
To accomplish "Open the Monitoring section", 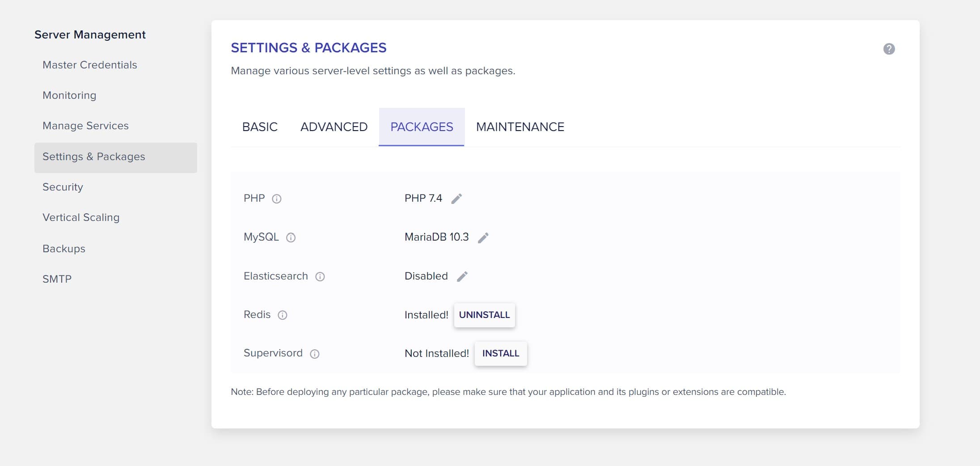I will coord(69,95).
